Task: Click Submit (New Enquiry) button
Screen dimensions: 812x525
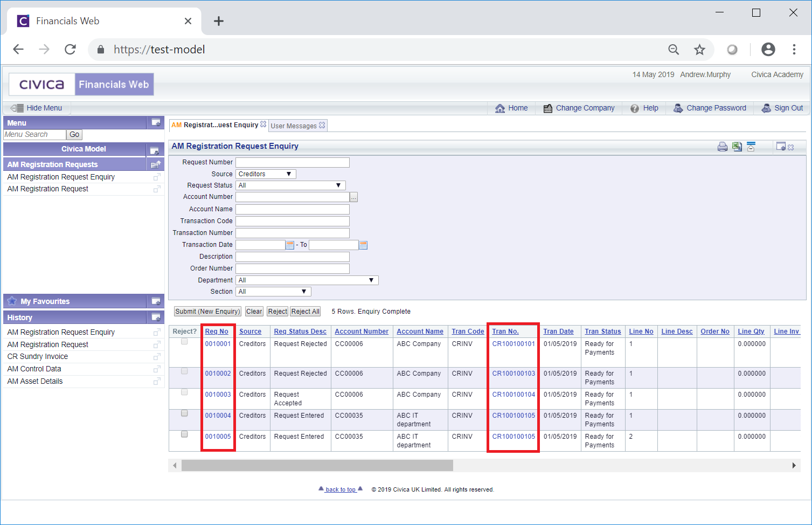Action: point(207,312)
